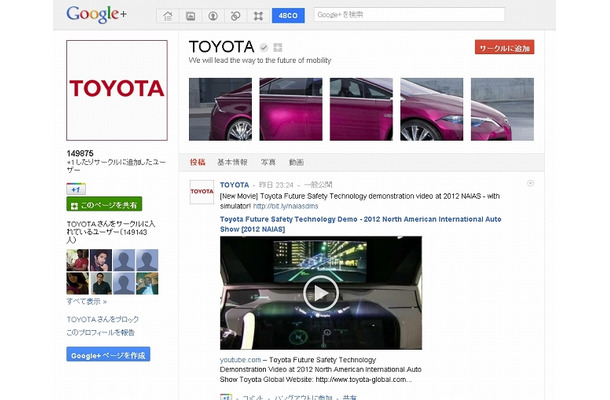Click このプロフィールを報告 link
The image size is (610, 400).
(100, 333)
